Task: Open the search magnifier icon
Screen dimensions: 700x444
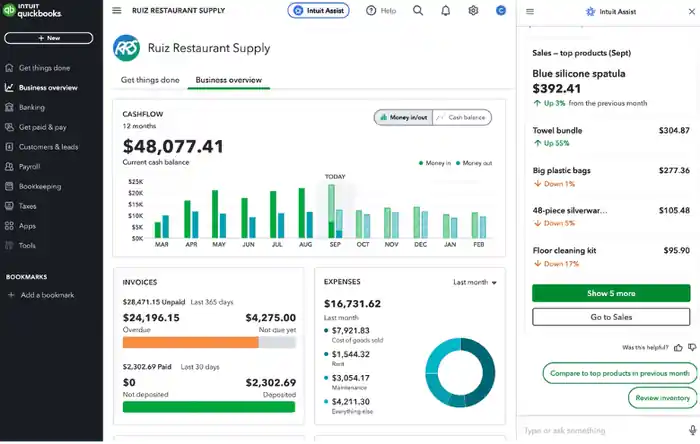Action: (417, 10)
